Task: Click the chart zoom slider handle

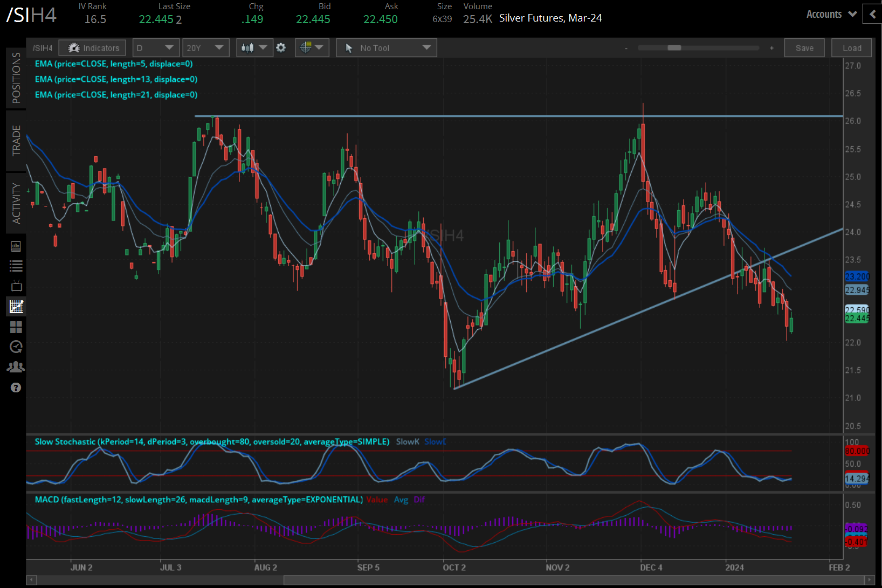Action: click(x=674, y=48)
